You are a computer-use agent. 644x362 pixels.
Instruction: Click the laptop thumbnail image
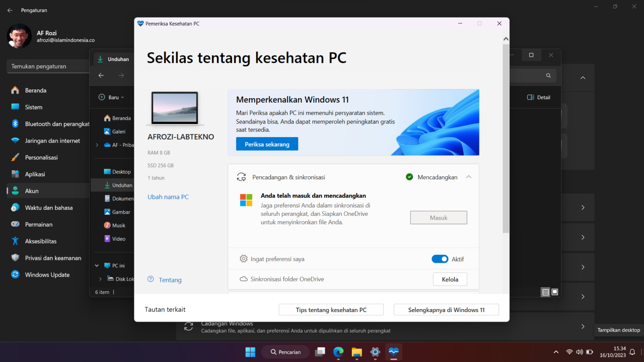(x=175, y=108)
